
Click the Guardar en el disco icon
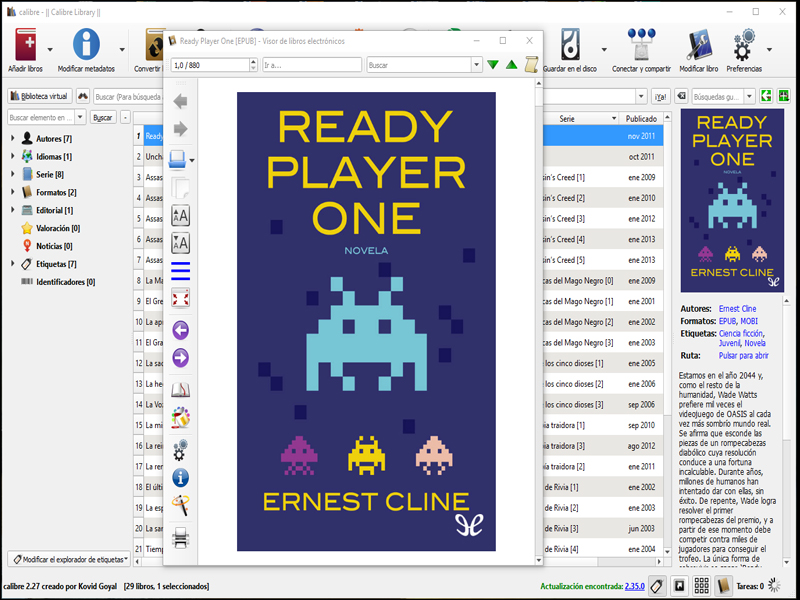(570, 45)
